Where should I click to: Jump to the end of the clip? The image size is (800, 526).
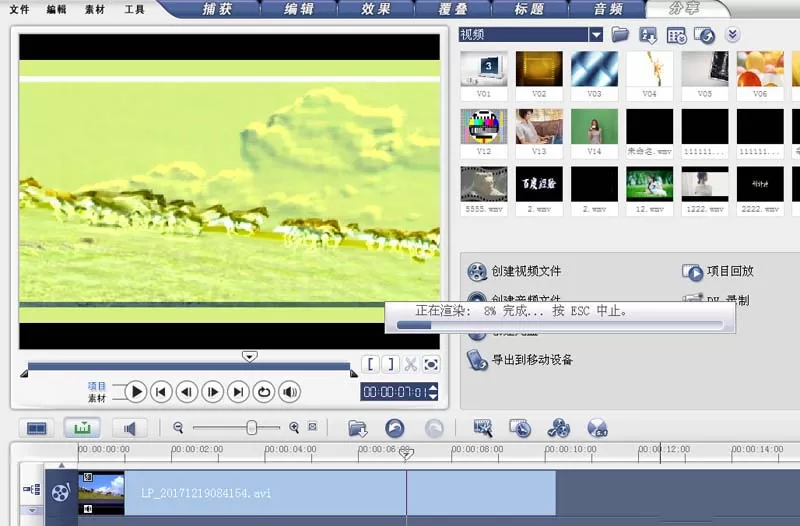click(238, 392)
